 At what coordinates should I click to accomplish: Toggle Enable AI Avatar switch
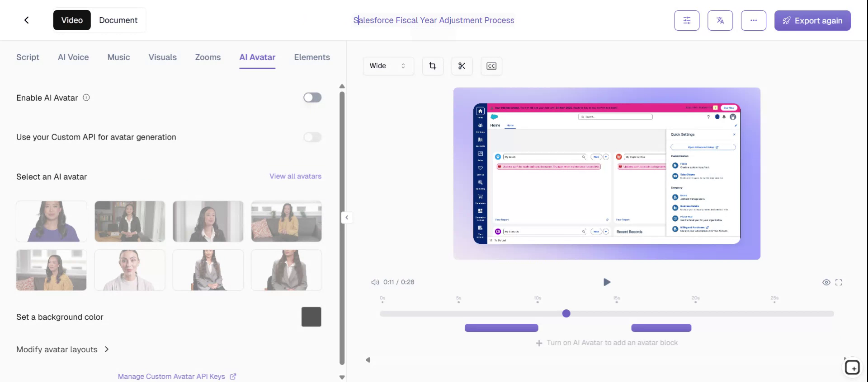click(x=312, y=98)
